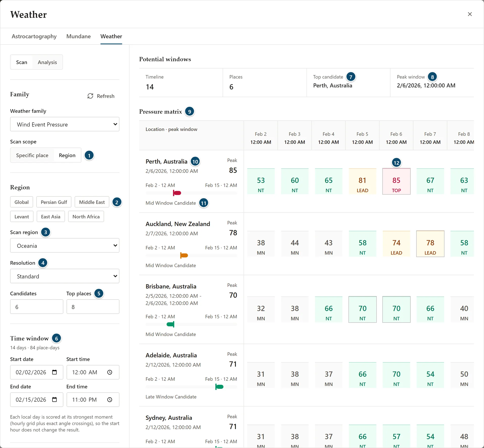484x448 pixels.
Task: Select Perth's Feb 6 TOP 85 cell
Action: click(397, 182)
